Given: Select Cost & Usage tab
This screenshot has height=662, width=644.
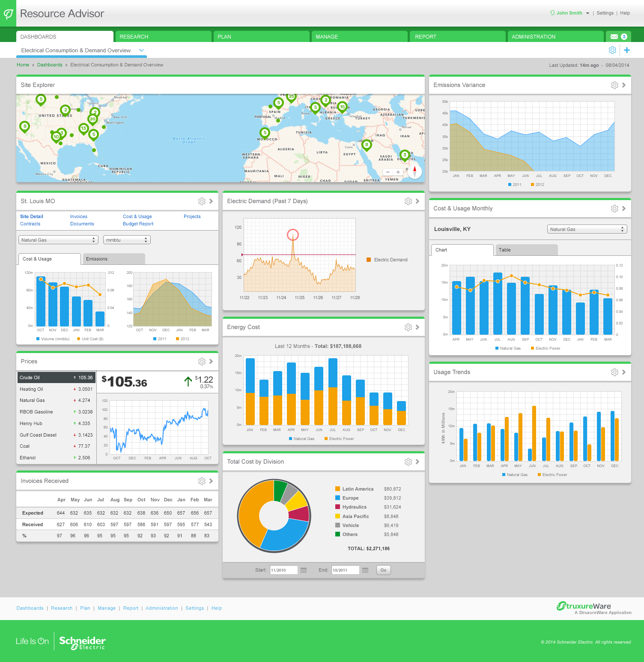Looking at the screenshot, I should click(x=49, y=259).
